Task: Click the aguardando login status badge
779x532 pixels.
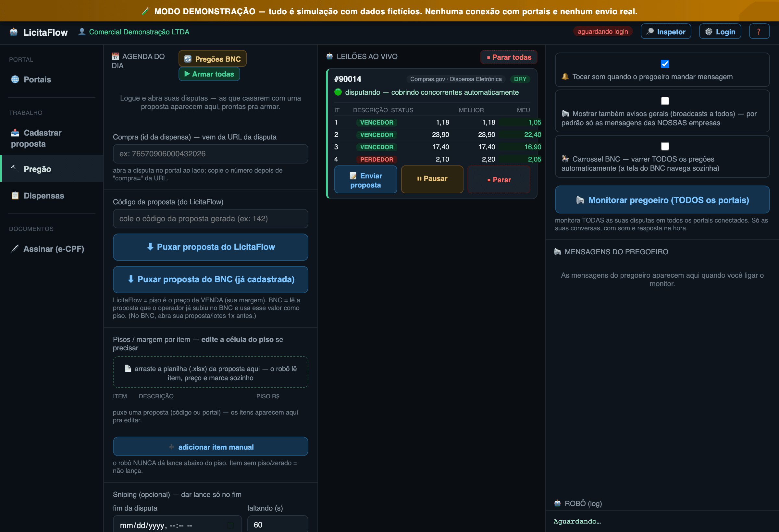Action: [x=602, y=31]
